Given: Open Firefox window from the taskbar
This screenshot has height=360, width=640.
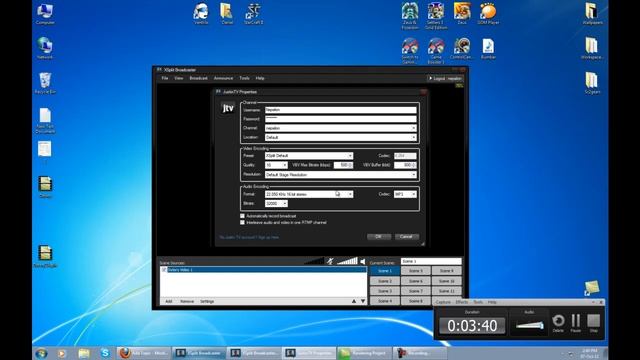Looking at the screenshot, I should pos(143,353).
